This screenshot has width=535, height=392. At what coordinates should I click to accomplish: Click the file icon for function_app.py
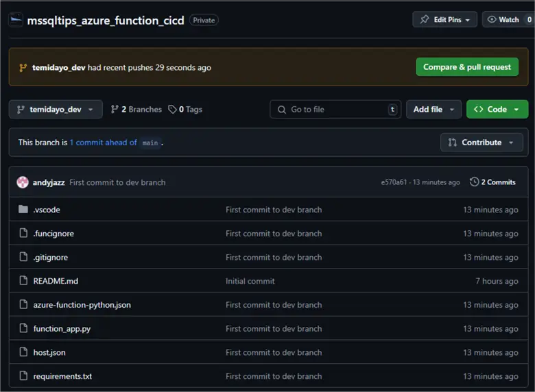point(23,328)
